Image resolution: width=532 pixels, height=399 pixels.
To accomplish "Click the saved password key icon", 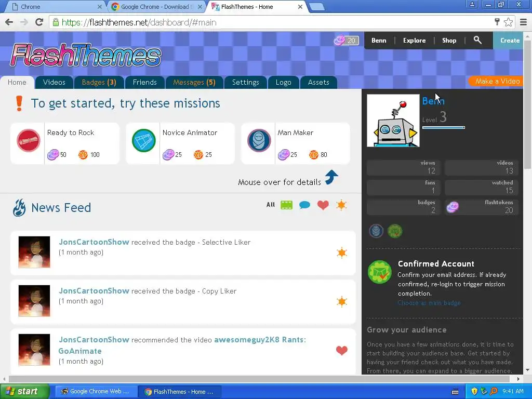I will (497, 22).
